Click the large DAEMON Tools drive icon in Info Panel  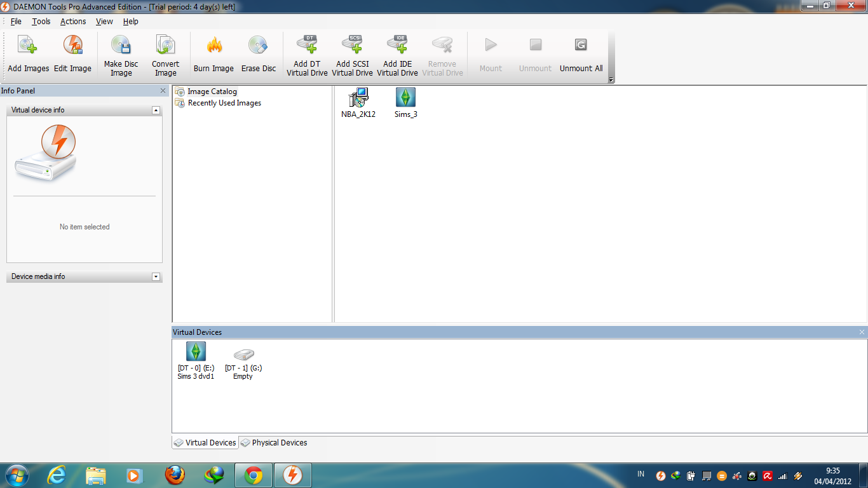pyautogui.click(x=46, y=152)
